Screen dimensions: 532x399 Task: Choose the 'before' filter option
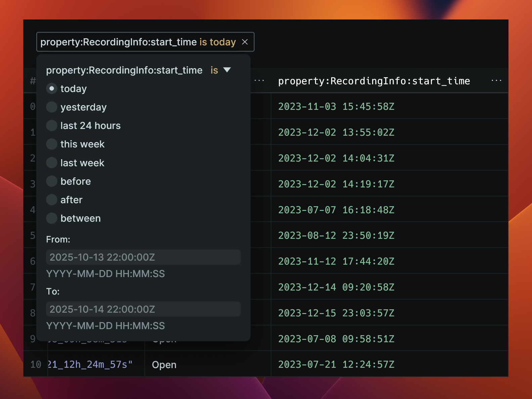coord(52,181)
